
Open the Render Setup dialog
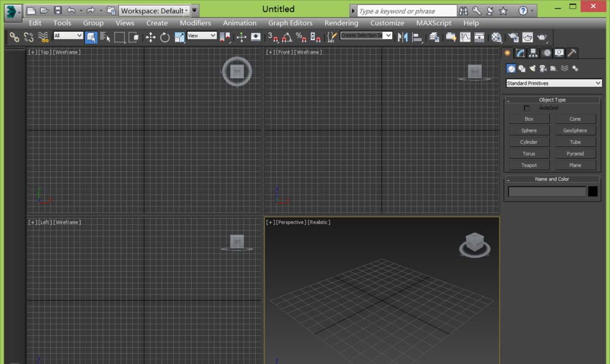coord(514,37)
